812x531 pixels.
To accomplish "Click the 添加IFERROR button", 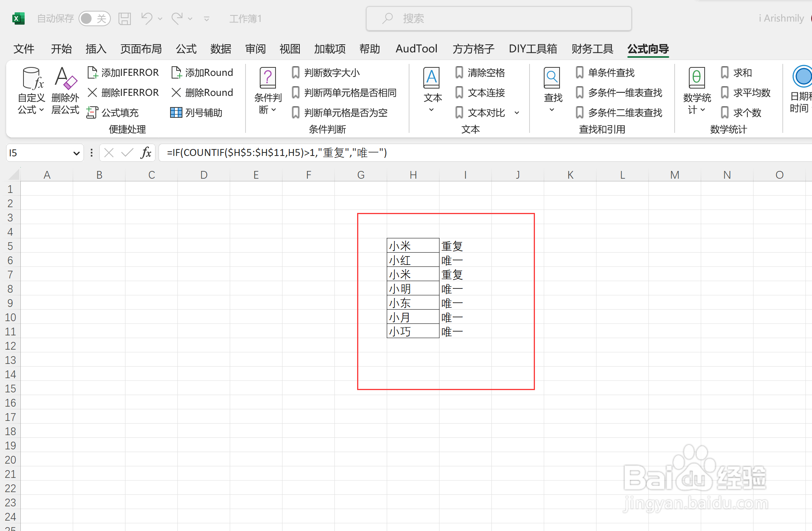I will [x=123, y=72].
